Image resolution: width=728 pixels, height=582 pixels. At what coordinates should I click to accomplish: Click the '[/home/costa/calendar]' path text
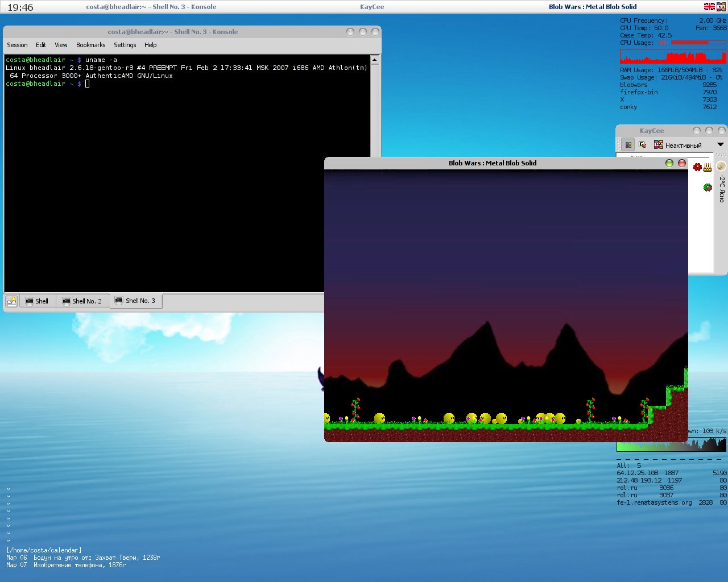pyautogui.click(x=44, y=550)
